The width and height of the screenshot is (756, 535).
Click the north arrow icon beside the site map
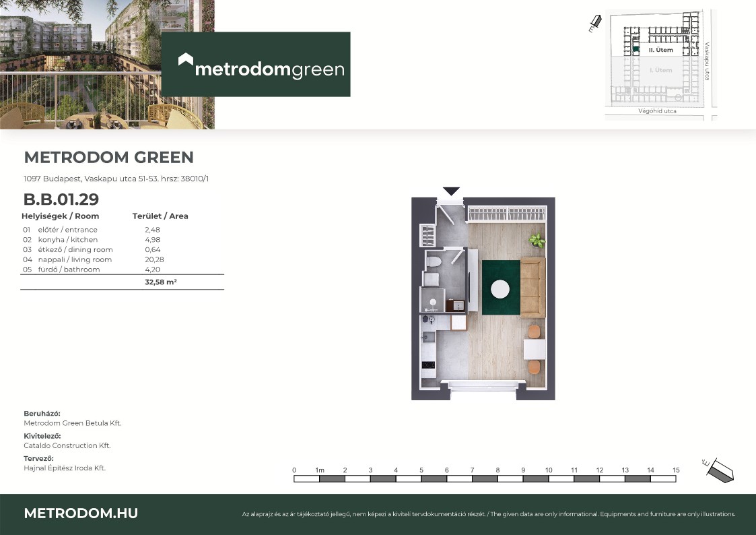click(x=593, y=26)
